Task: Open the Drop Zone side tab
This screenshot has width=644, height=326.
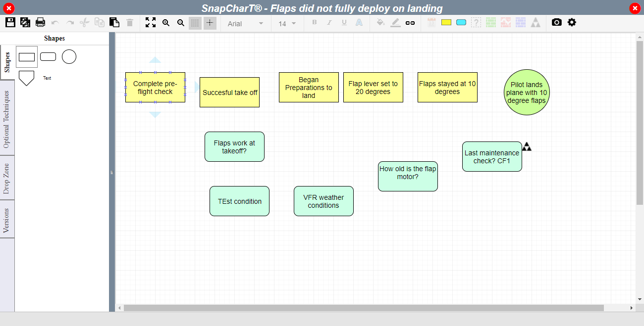Action: pyautogui.click(x=7, y=178)
